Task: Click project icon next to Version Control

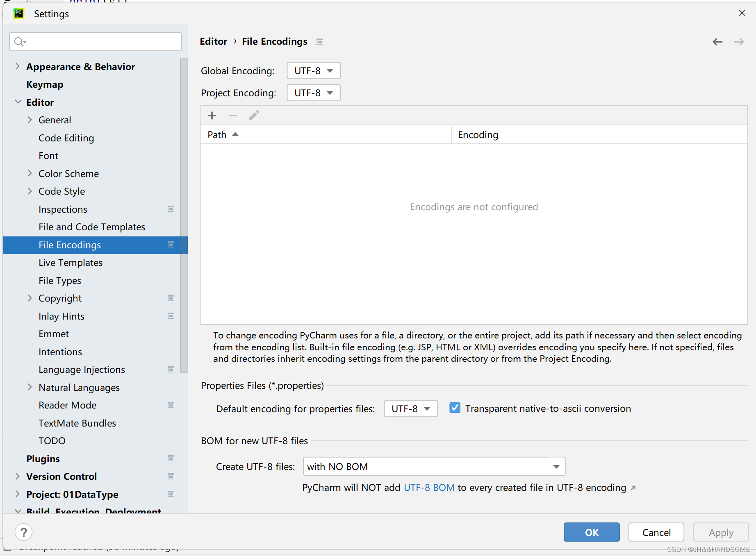Action: [171, 477]
